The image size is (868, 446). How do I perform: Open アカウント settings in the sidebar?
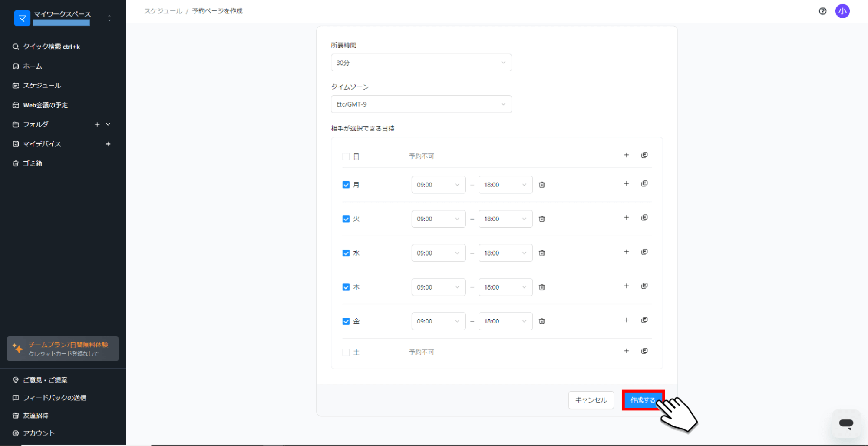(x=33, y=433)
